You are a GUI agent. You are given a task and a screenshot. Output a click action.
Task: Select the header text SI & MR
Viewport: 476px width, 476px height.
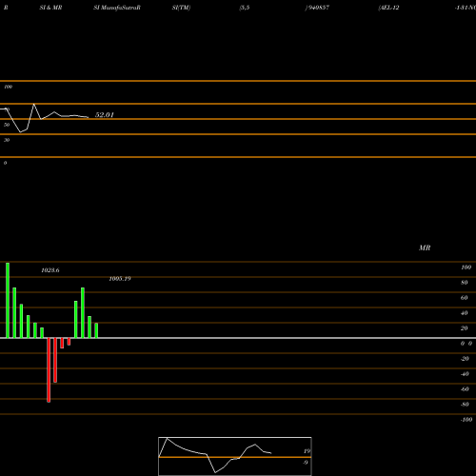click(50, 8)
